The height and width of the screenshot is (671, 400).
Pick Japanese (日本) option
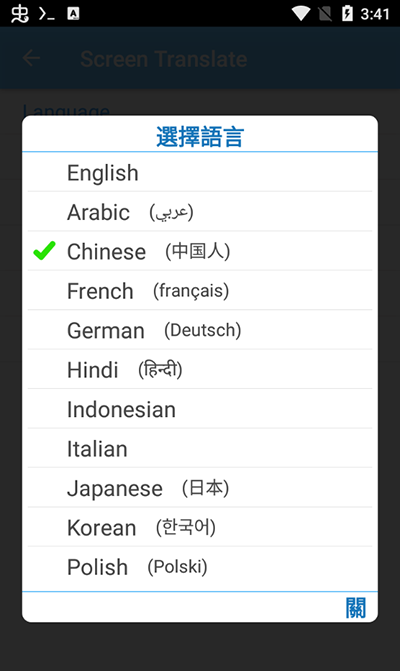click(x=200, y=488)
